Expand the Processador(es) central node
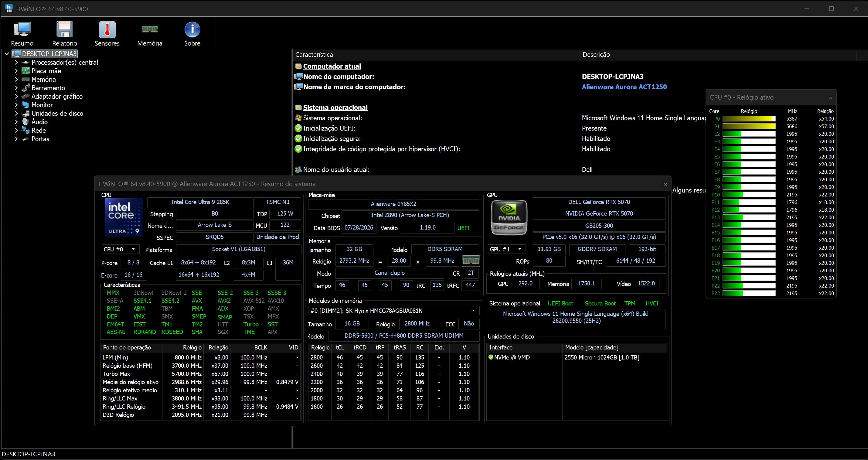The image size is (868, 460). coord(16,62)
